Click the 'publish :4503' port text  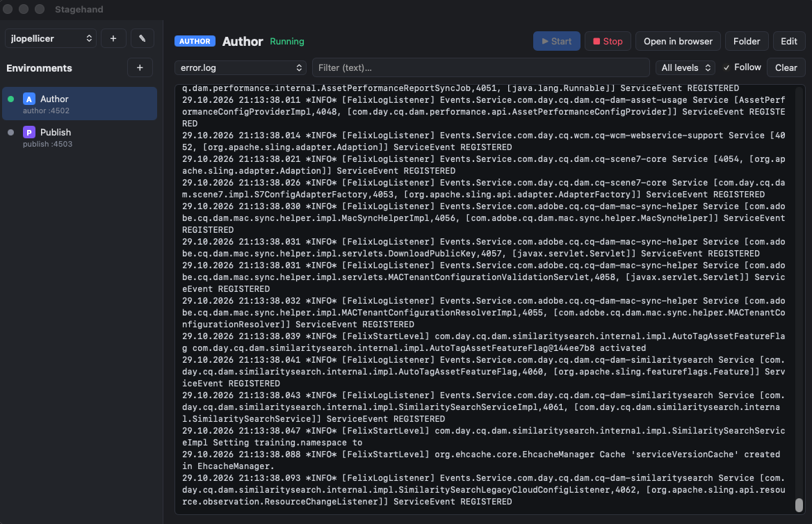click(x=48, y=145)
